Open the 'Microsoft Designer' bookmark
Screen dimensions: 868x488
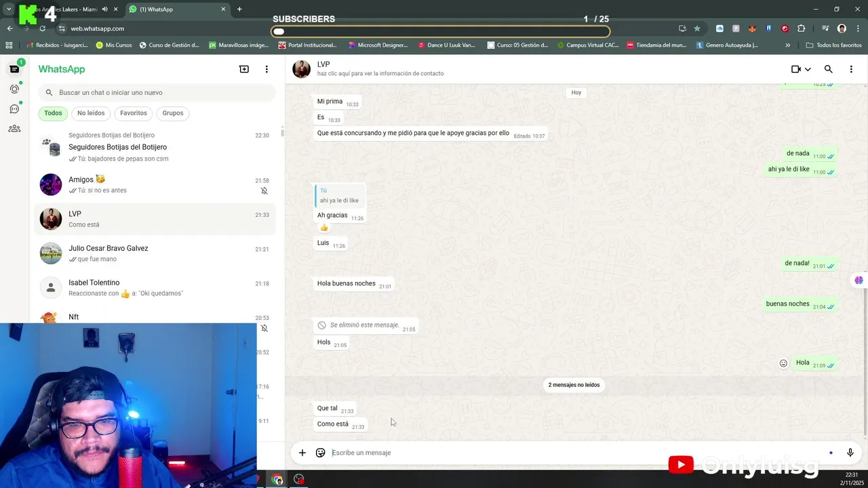pos(378,45)
